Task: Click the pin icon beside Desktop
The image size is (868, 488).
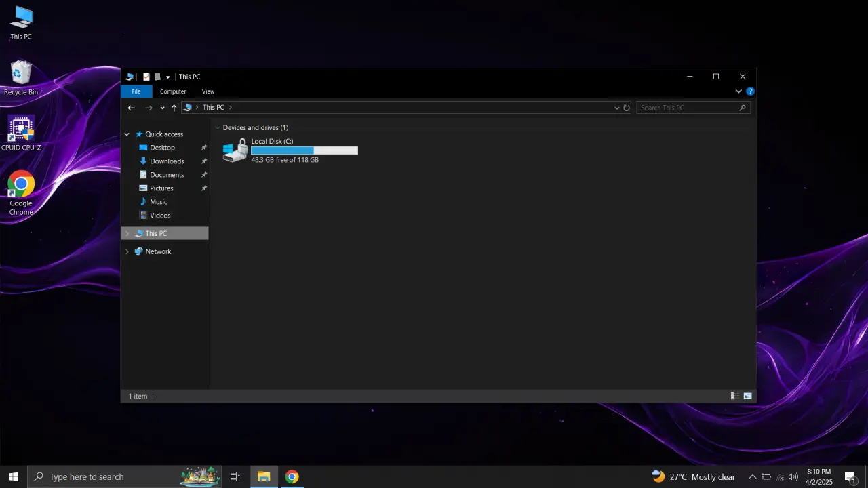Action: point(204,148)
